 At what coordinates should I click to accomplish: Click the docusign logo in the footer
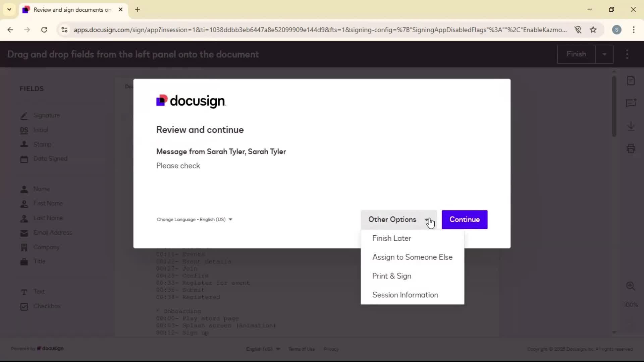pos(50,349)
